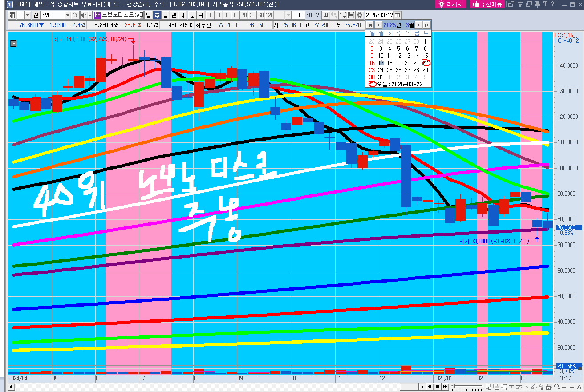Screen dimensions: 584x392
Task: Click the 전 button beside symbol field
Action: tap(36, 15)
